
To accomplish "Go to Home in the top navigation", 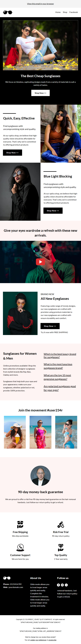I will [x=58, y=12].
